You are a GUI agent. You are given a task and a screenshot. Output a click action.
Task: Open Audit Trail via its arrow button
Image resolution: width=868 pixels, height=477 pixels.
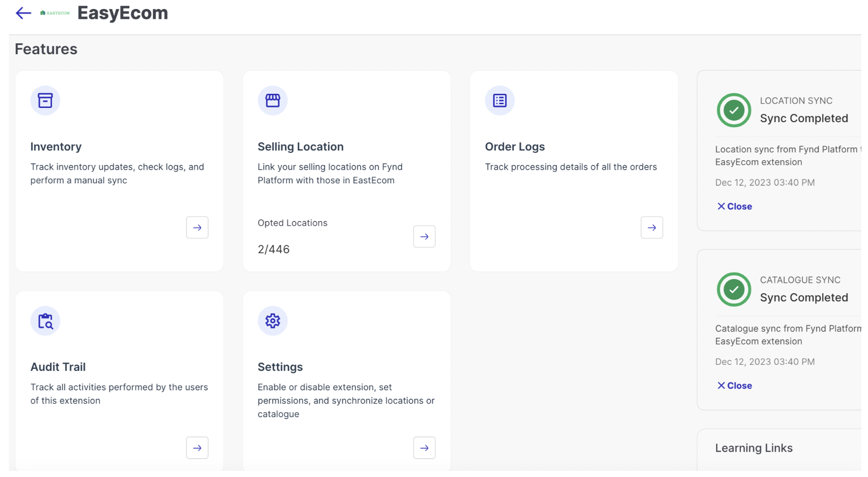click(197, 448)
